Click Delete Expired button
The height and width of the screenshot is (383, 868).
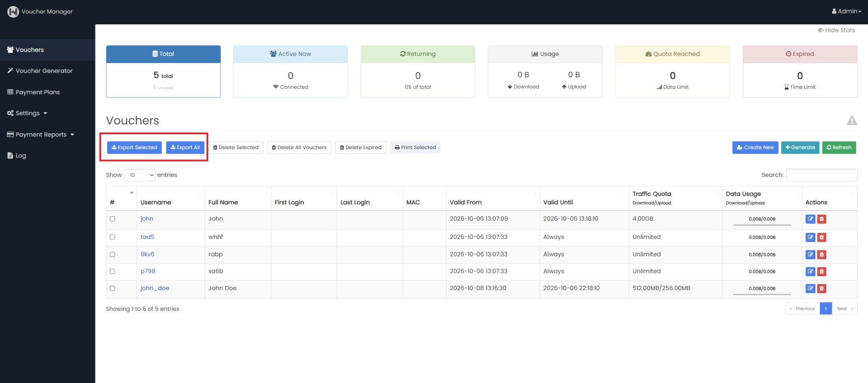click(361, 148)
